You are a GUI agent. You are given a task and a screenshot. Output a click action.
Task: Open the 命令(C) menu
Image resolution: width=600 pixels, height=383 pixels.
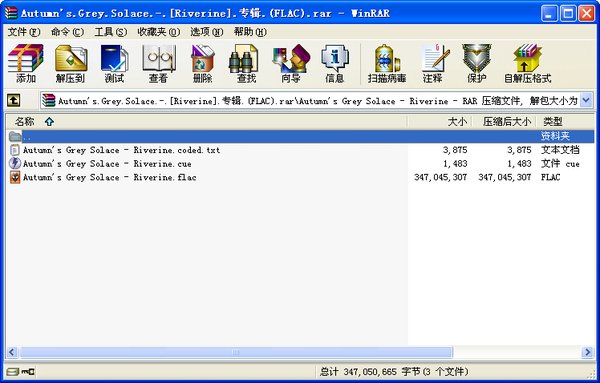coord(67,32)
